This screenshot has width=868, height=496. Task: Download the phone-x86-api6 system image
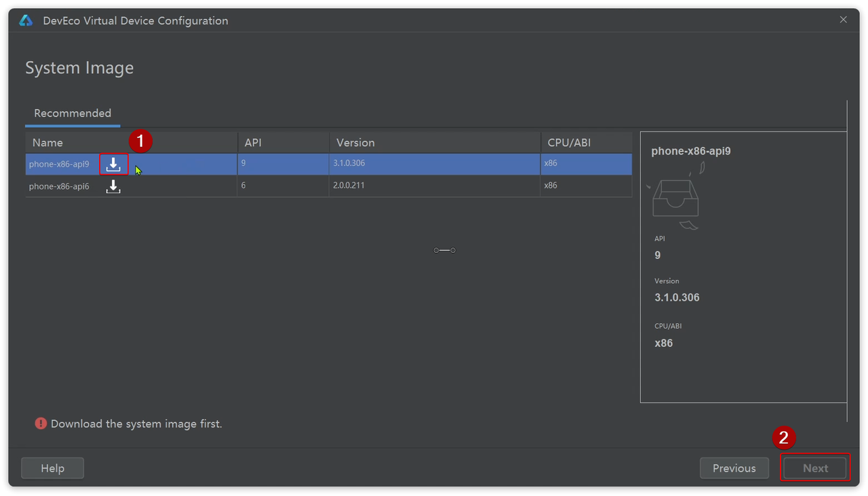click(x=113, y=186)
